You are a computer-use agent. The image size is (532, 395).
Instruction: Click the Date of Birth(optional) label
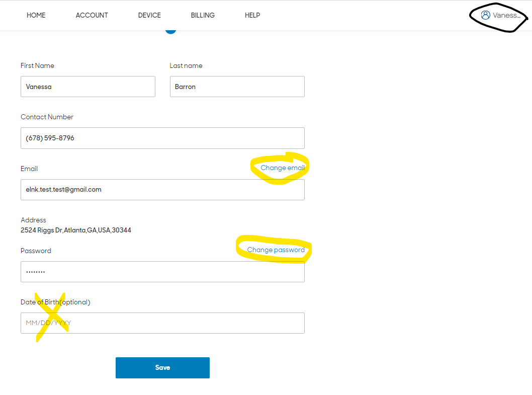(x=55, y=302)
